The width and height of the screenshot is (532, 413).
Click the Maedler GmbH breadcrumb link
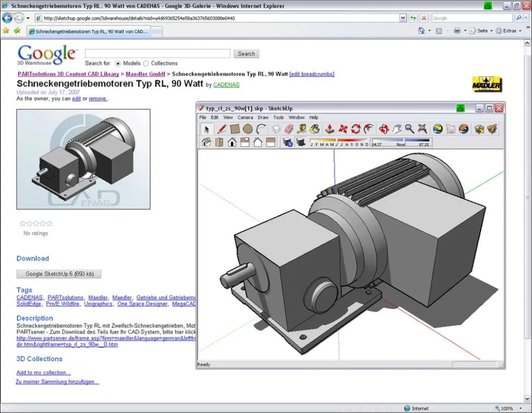(x=145, y=74)
